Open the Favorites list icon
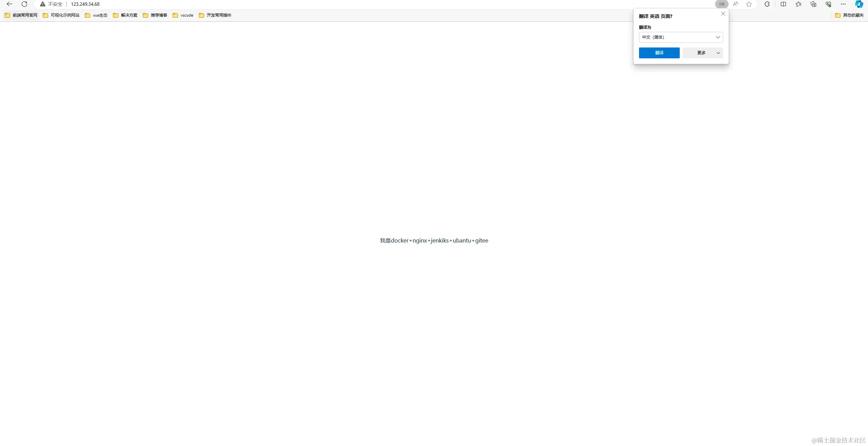 click(798, 4)
